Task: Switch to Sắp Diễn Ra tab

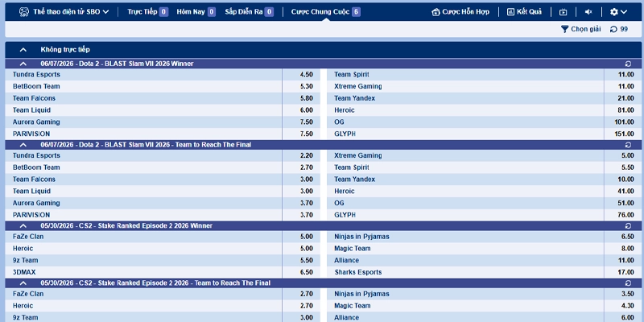Action: (250, 12)
